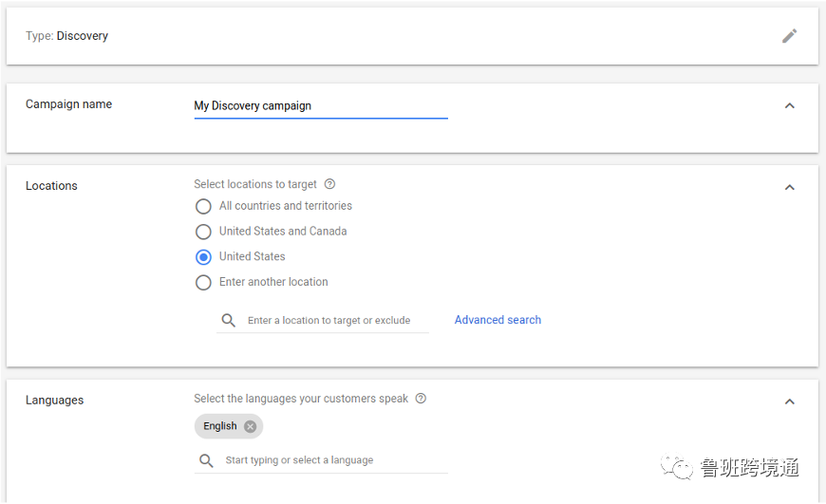Click the English language chip
Image resolution: width=826 pixels, height=504 pixels.
pos(219,426)
